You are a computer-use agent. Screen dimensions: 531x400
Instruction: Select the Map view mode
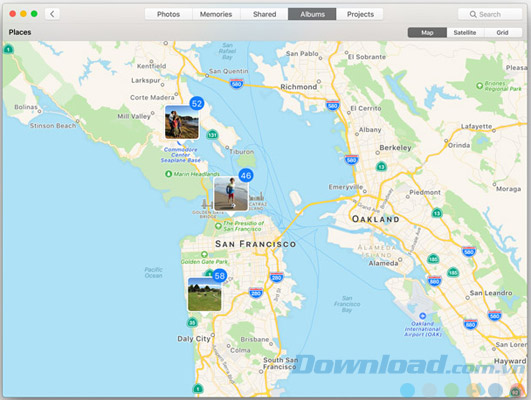[427, 33]
